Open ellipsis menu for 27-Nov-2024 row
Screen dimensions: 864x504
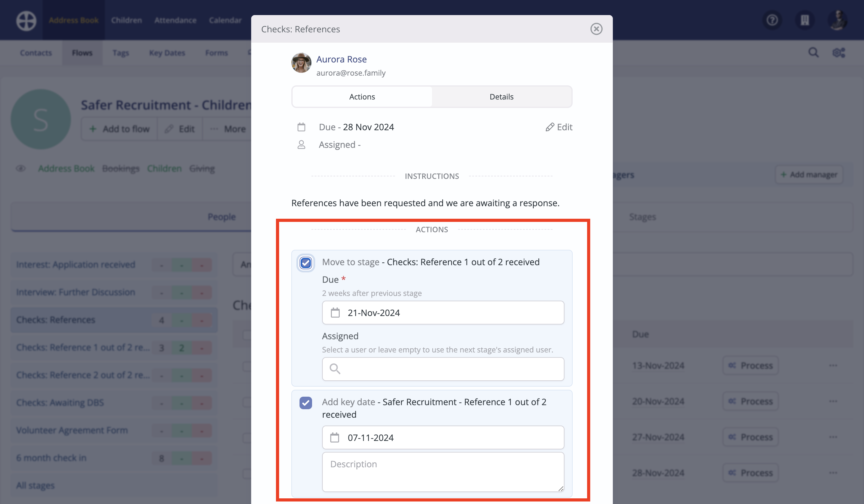click(x=833, y=437)
